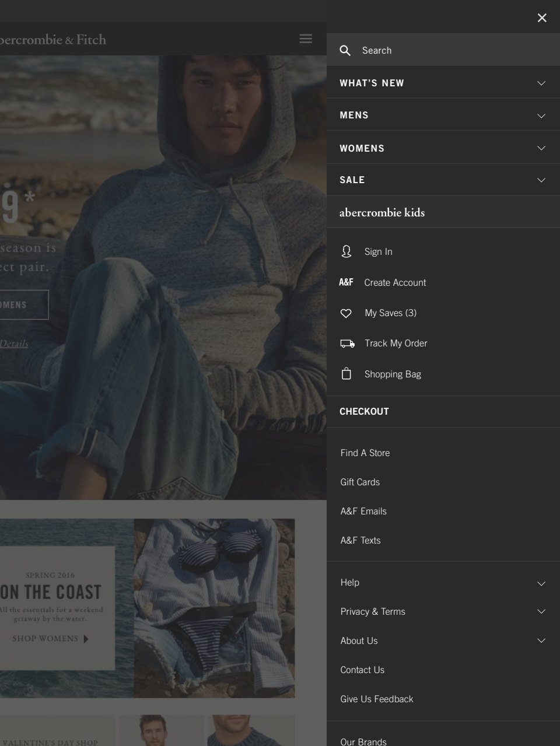Open the Find A Store link
The width and height of the screenshot is (560, 746).
(365, 453)
